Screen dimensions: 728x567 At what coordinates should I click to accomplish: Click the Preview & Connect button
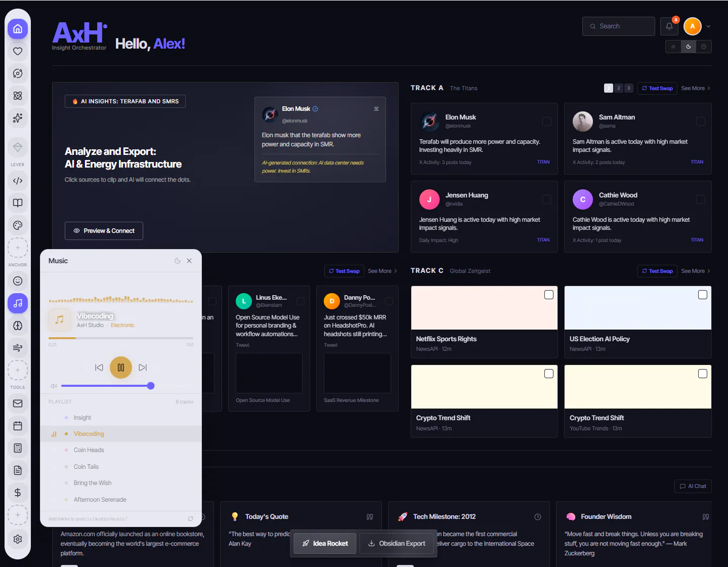104,231
